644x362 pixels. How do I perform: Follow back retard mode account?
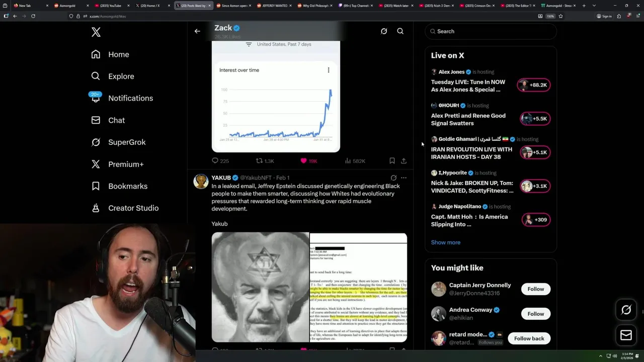click(529, 338)
